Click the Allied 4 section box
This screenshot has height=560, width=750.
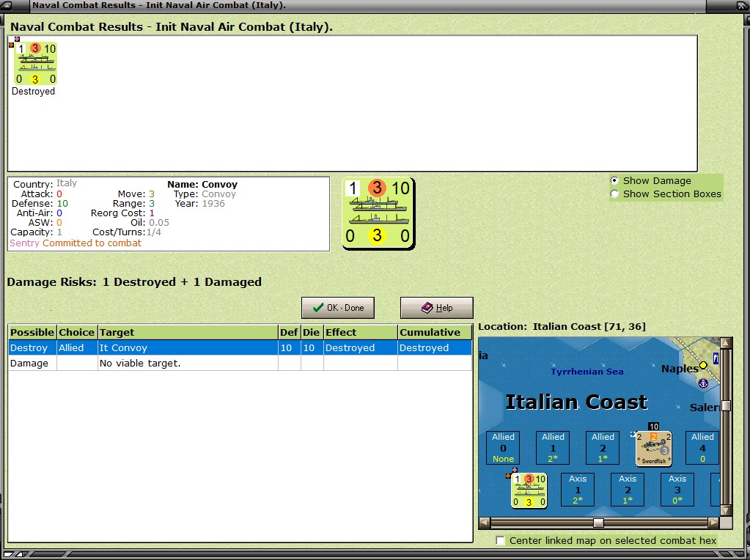click(702, 448)
